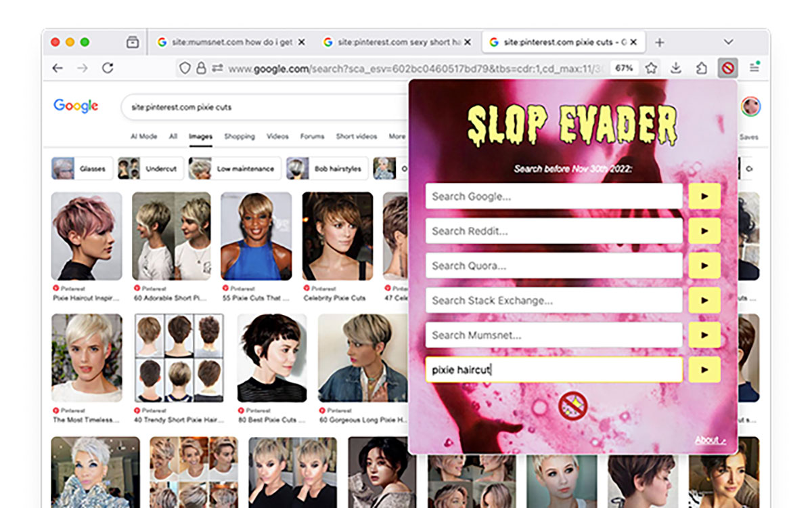This screenshot has width=812, height=508.
Task: Expand the More search options menu
Action: [x=397, y=136]
